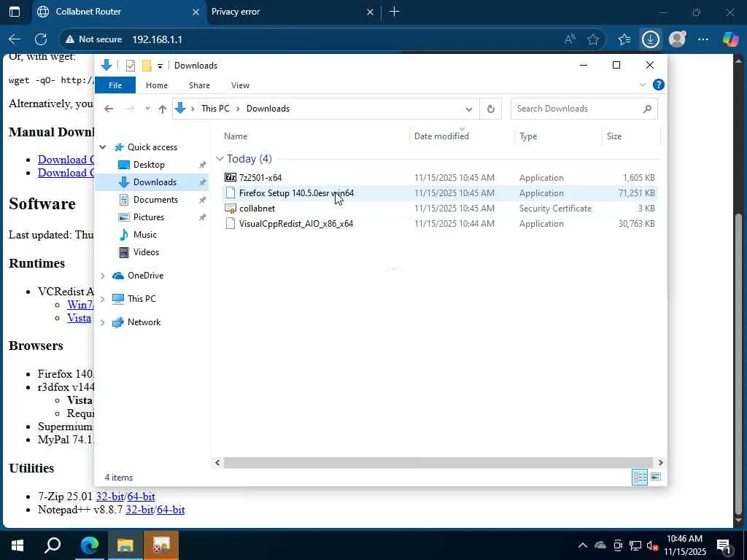Show hidden system tray icons
The width and height of the screenshot is (747, 560).
583,545
